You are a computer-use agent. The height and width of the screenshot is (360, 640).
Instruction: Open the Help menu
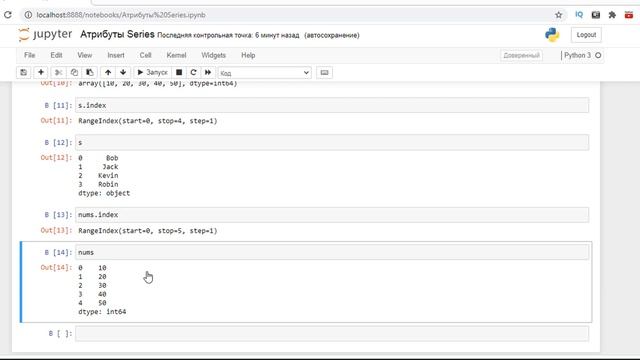[x=248, y=55]
